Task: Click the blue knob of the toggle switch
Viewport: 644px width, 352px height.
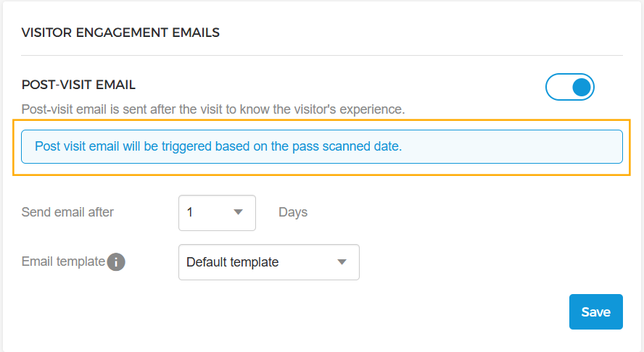Action: click(582, 88)
